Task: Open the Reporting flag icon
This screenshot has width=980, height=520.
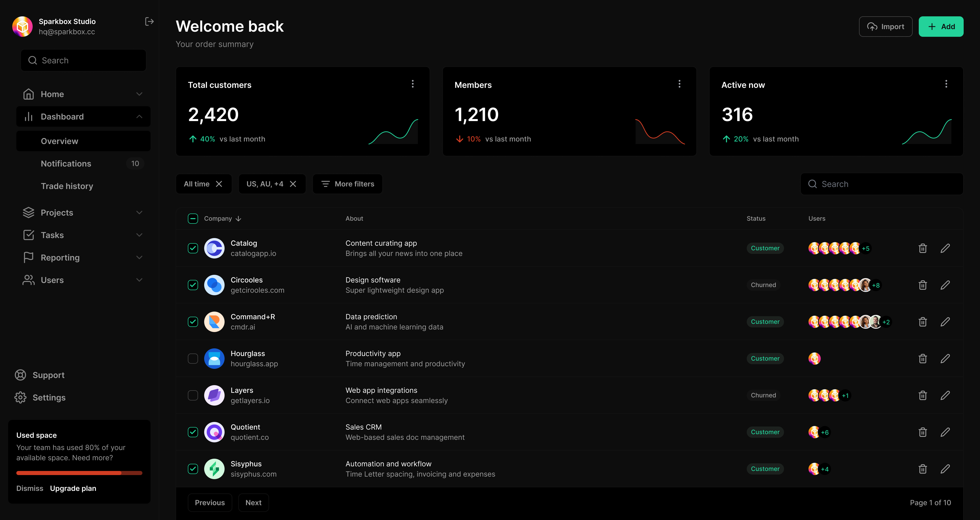Action: coord(29,257)
